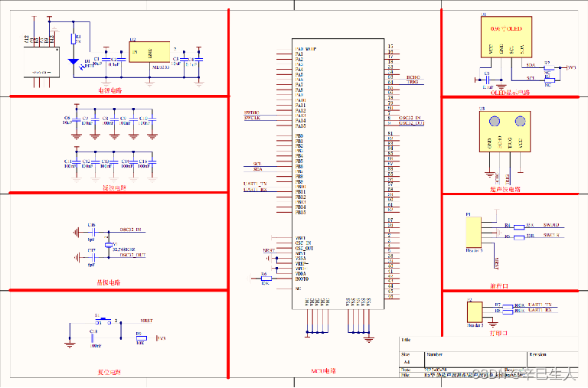Select capacitor C3 after the regulator
This screenshot has height=388, width=588.
184,60
